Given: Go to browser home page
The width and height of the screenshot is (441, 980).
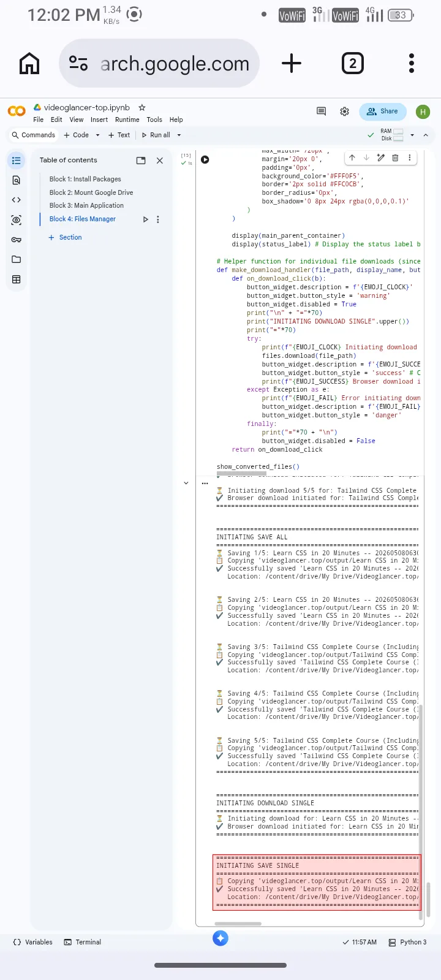Looking at the screenshot, I should point(29,63).
